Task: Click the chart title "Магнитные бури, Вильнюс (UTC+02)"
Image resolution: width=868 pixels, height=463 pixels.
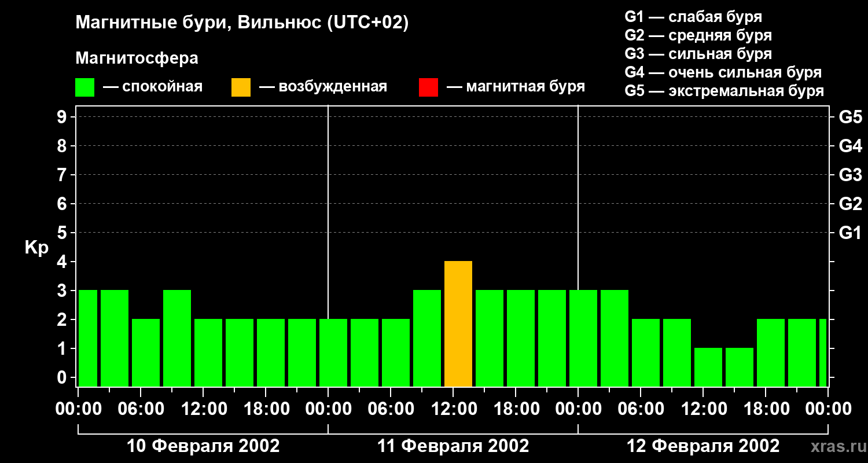Action: click(242, 23)
